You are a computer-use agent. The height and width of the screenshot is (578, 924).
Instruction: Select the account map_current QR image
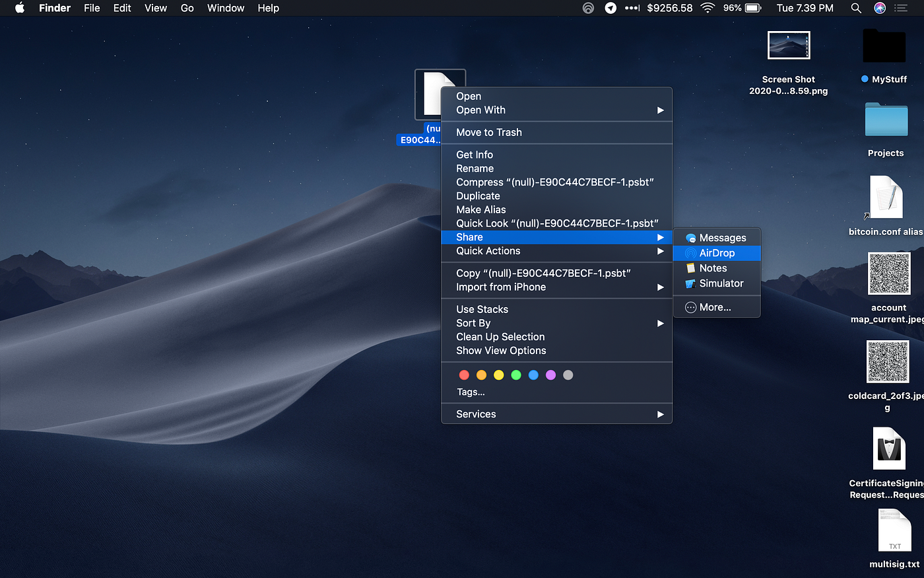click(x=889, y=273)
